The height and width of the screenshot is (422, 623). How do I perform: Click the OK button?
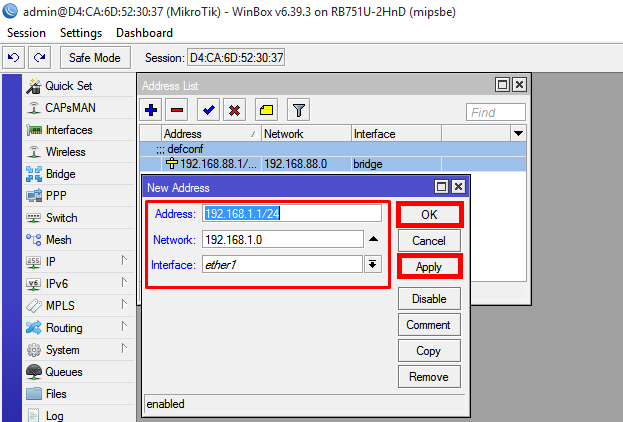[x=429, y=215]
